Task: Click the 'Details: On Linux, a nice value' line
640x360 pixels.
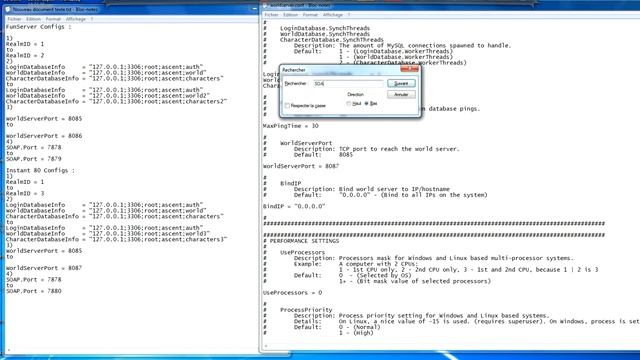Action: (467, 322)
